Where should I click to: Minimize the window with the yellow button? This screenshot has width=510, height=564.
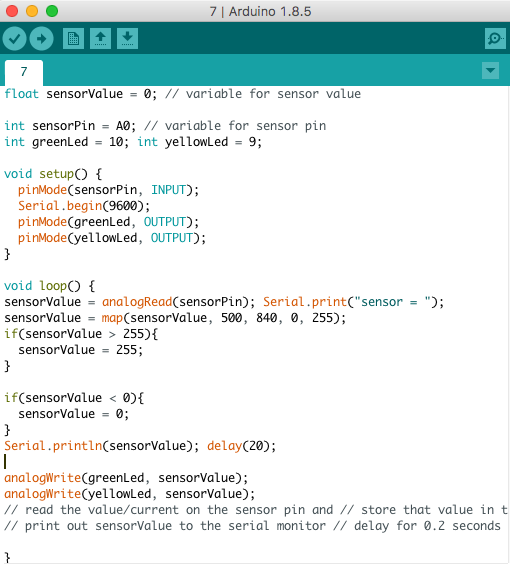coord(32,11)
